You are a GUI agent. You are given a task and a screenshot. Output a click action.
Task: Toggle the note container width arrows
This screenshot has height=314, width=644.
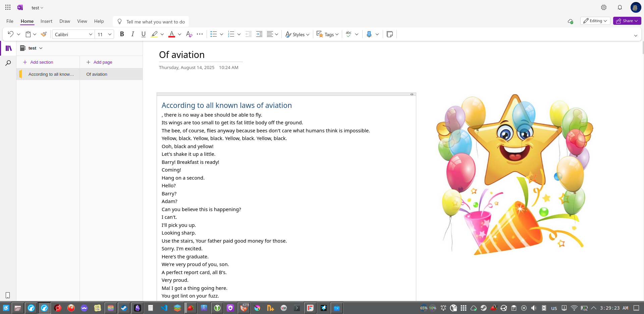tap(412, 94)
